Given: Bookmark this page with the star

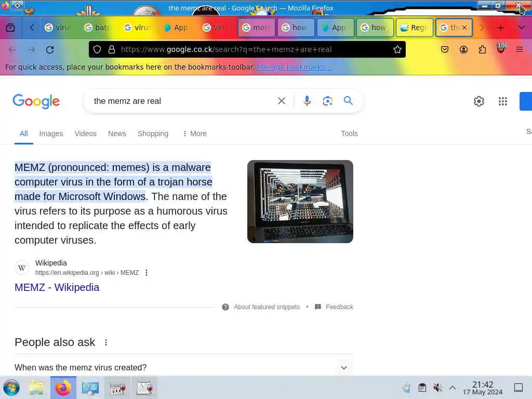Looking at the screenshot, I should 397,49.
